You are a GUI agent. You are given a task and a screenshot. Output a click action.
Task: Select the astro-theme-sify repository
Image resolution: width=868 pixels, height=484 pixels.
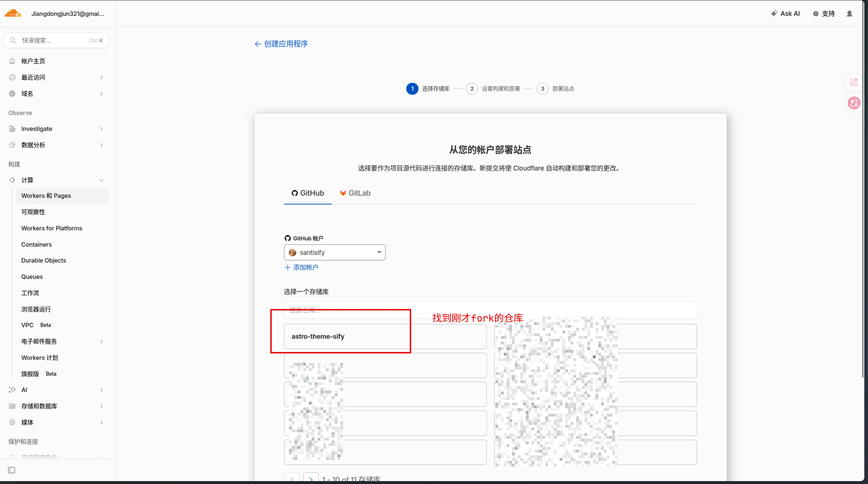coord(385,336)
